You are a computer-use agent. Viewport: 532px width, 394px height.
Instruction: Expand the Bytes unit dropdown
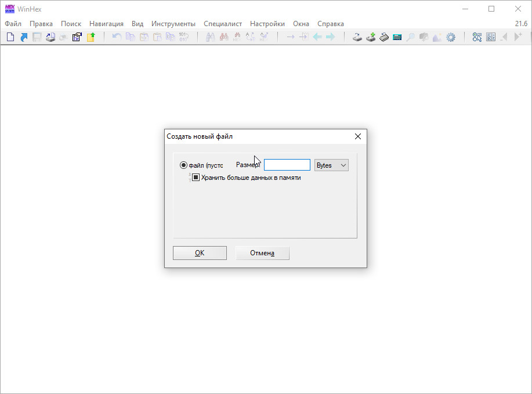[x=331, y=165]
